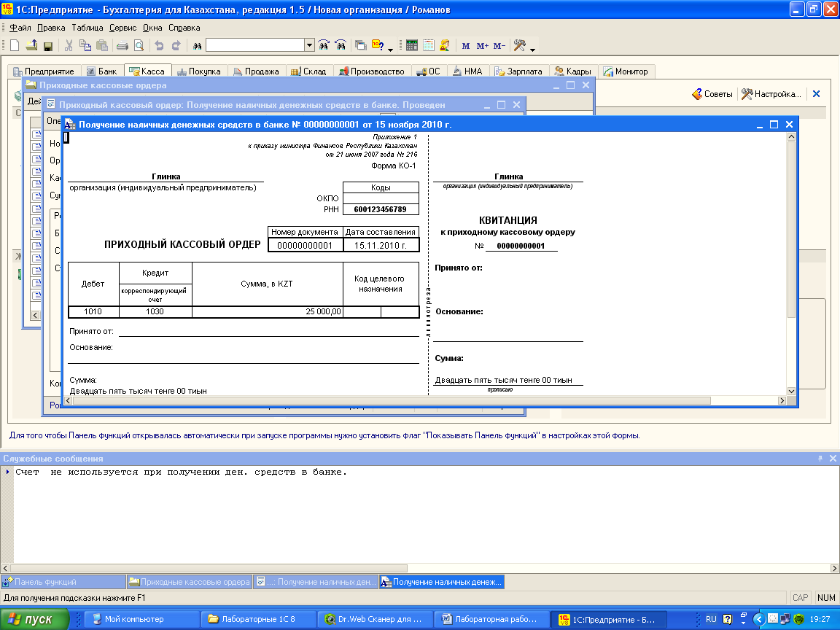Click the Copy toolbar icon
Image resolution: width=840 pixels, height=630 pixels.
click(x=85, y=45)
